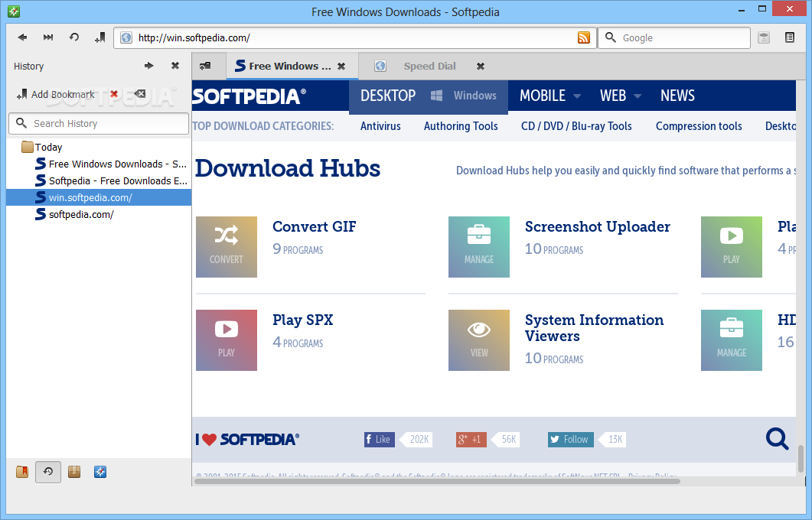Show the bookmarks panel icon at bottom
The height and width of the screenshot is (520, 812).
(22, 472)
